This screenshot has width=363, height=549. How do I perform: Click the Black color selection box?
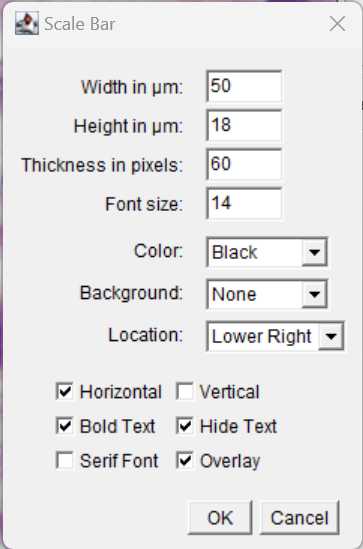point(254,252)
